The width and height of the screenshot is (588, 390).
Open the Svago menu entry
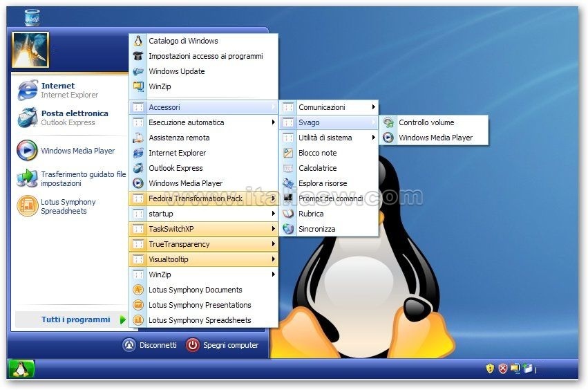pyautogui.click(x=328, y=122)
